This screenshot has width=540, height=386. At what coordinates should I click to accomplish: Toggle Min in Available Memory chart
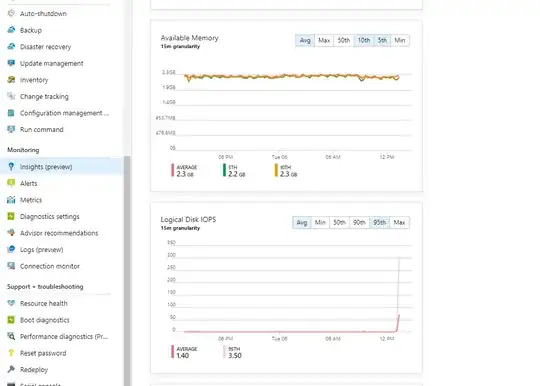tap(400, 40)
